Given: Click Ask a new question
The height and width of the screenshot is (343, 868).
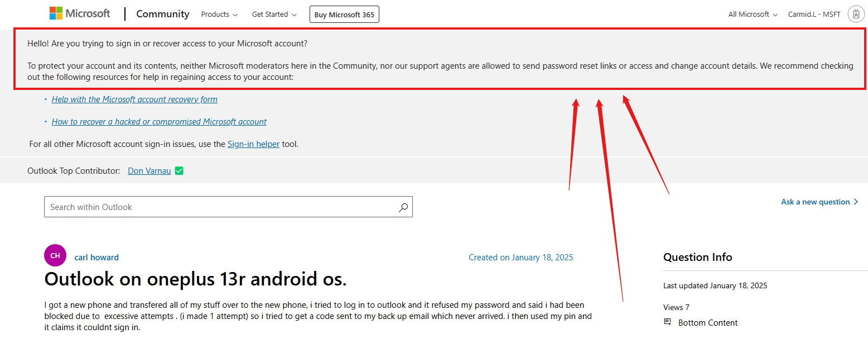Looking at the screenshot, I should pyautogui.click(x=819, y=202).
